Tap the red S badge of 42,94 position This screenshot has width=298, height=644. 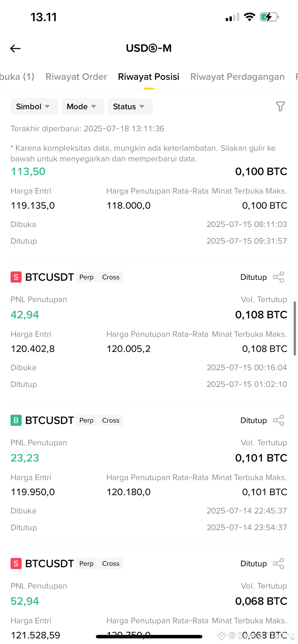[x=16, y=277]
